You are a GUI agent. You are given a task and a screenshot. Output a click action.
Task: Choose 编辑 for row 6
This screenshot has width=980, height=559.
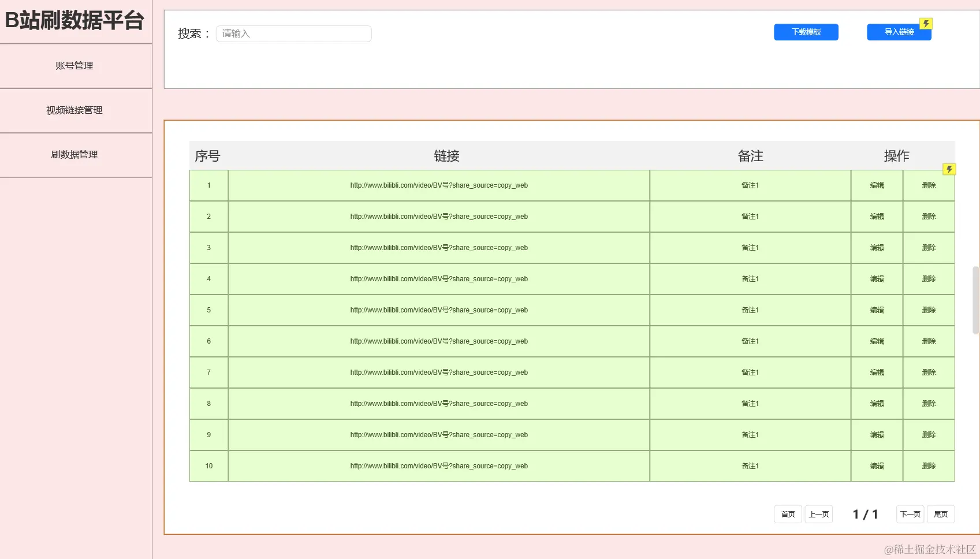coord(877,341)
